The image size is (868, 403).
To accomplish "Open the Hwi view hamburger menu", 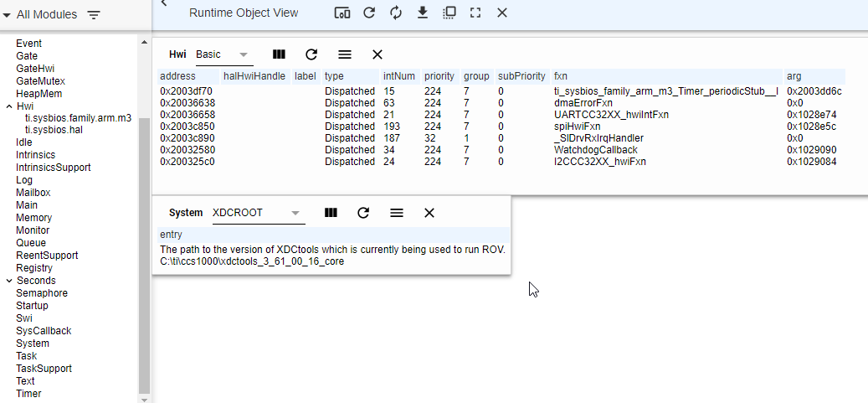I will (344, 54).
